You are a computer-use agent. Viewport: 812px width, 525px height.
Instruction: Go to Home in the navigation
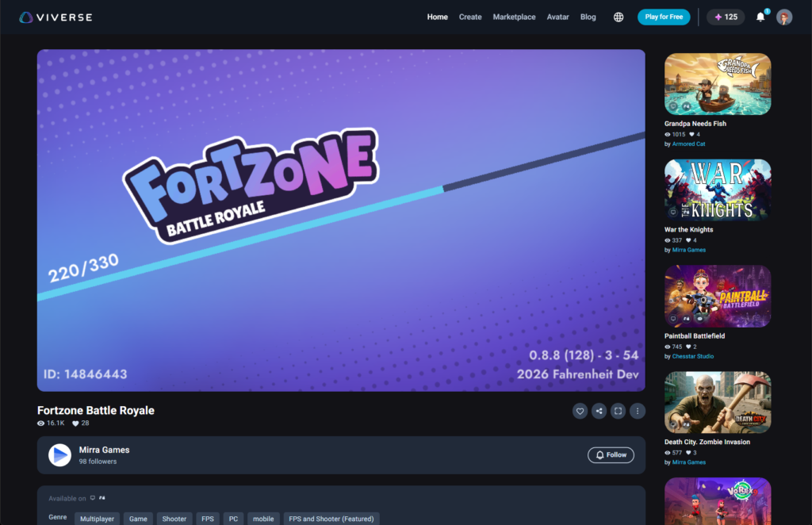pyautogui.click(x=437, y=17)
